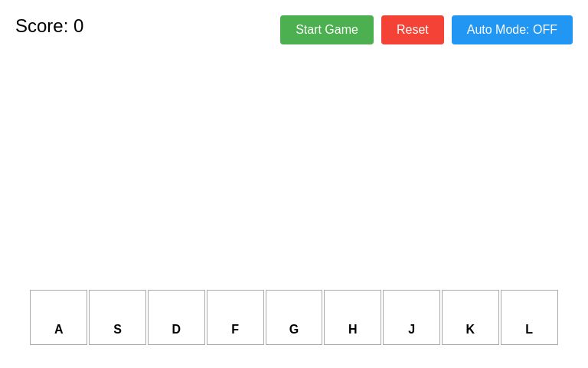Viewport: 588px width, 368px height.
Task: Click the J key tile
Action: pos(411,317)
